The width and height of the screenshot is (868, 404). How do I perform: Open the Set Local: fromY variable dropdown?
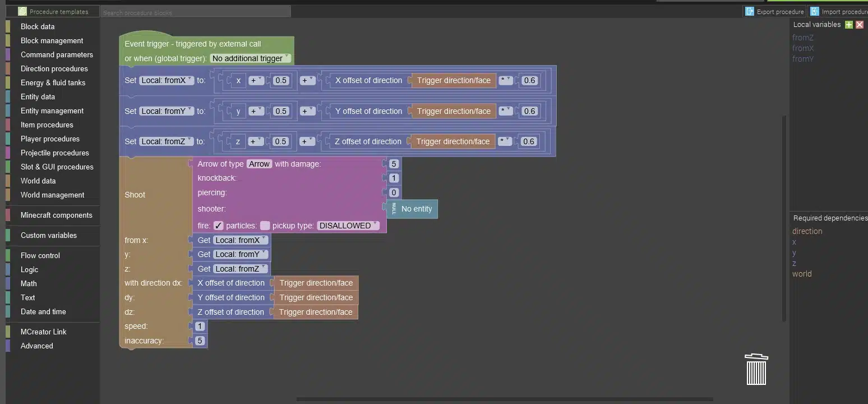167,111
